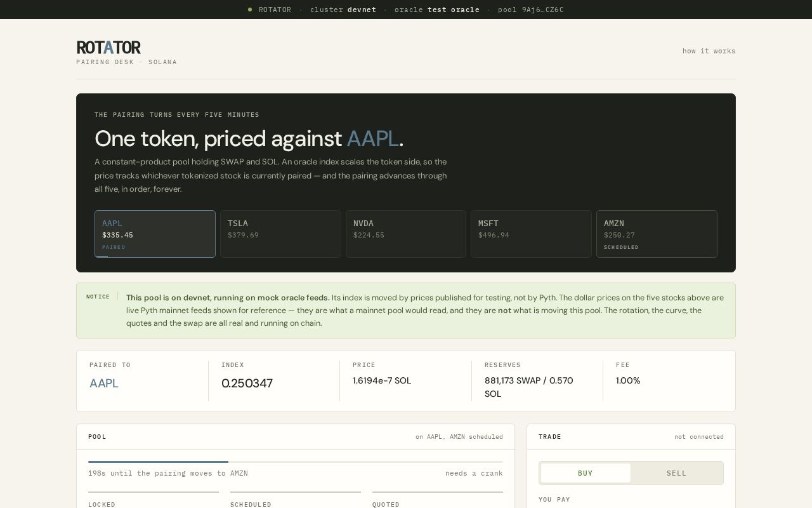Select the AMZN scheduled stock card

point(657,234)
